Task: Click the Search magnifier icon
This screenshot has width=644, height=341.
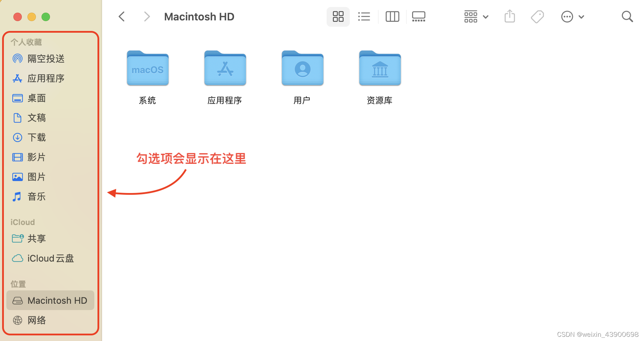Action: [x=627, y=17]
